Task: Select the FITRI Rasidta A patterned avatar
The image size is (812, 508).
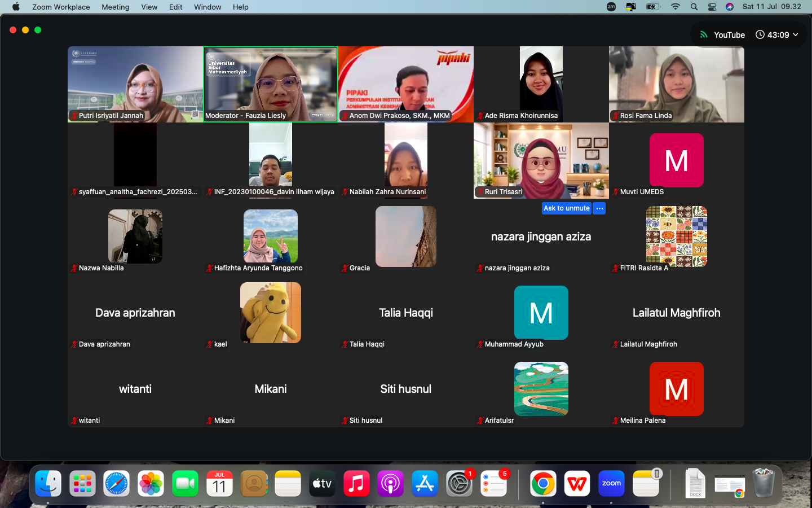Action: click(677, 237)
